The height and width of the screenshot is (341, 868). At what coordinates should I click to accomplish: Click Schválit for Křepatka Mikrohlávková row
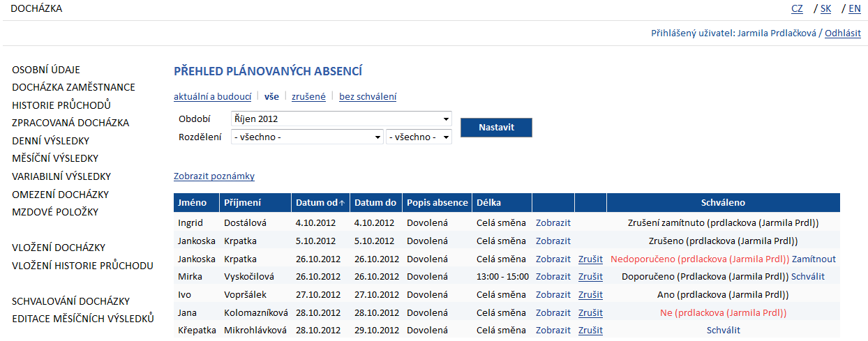723,331
